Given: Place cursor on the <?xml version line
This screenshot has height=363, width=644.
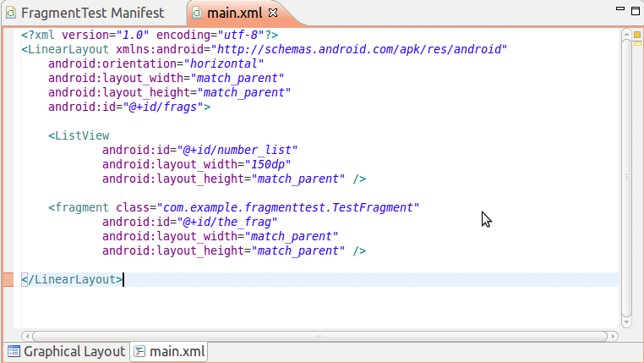Looking at the screenshot, I should click(150, 35).
